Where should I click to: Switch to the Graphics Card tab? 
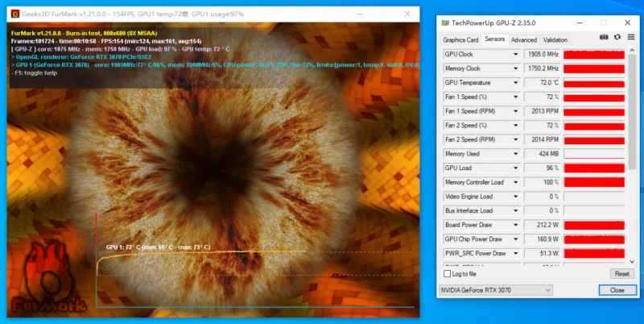pyautogui.click(x=460, y=39)
